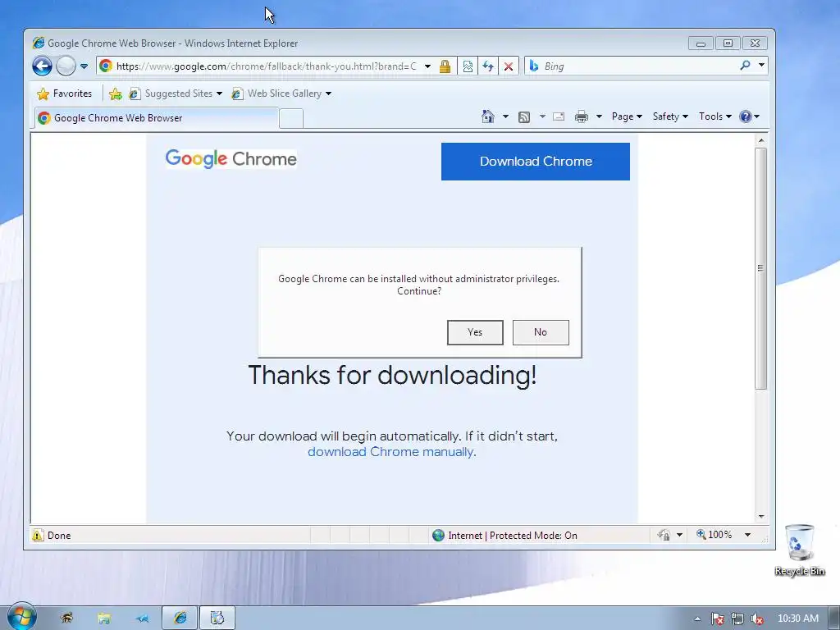This screenshot has height=630, width=840.
Task: Click the RSS feeds icon
Action: tap(524, 116)
